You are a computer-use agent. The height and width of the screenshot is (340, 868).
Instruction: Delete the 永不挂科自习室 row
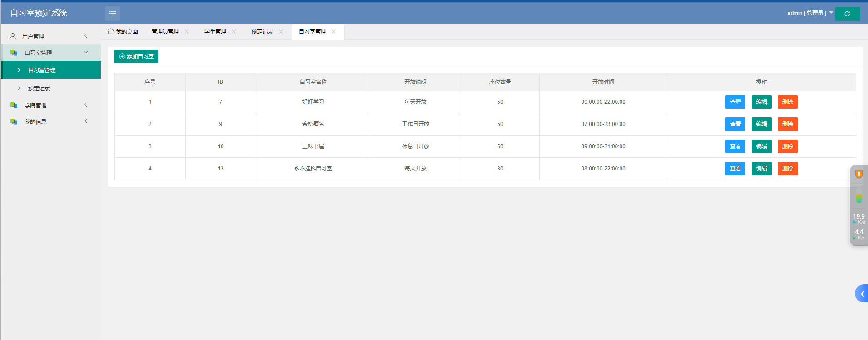[x=788, y=169]
